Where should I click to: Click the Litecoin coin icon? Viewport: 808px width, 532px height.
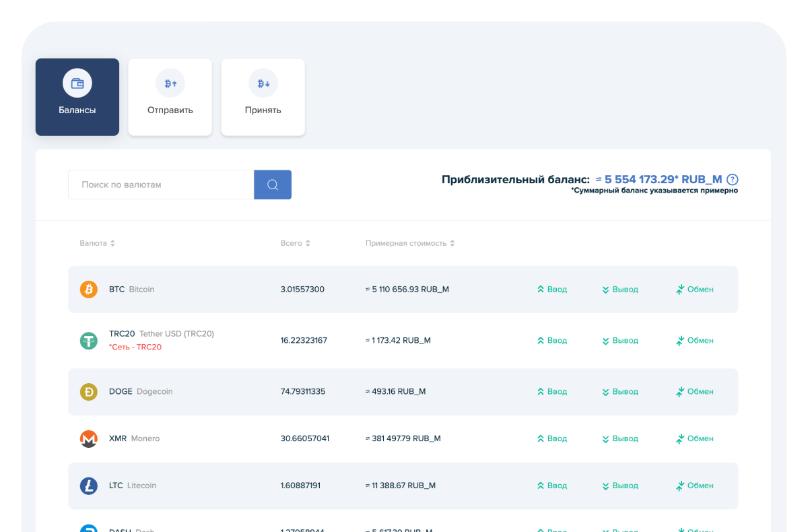click(x=88, y=486)
